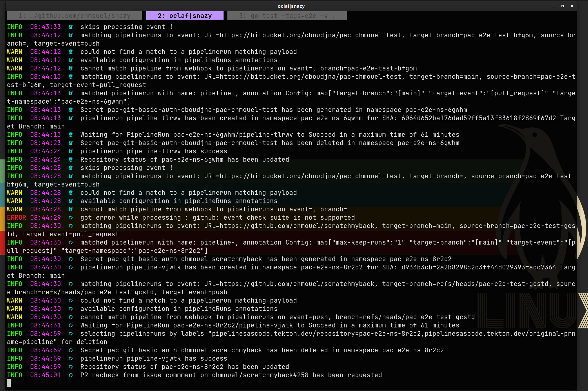This screenshot has width=588, height=391.
Task: Click the red ERROR level label
Action: tap(16, 218)
